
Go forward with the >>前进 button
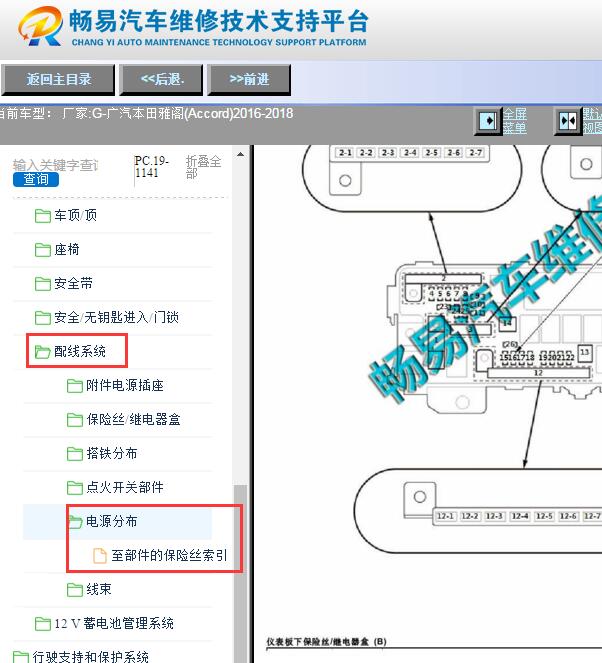coord(249,79)
